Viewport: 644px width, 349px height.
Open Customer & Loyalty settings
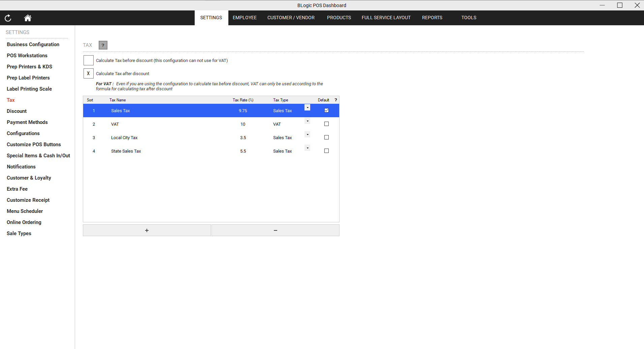pyautogui.click(x=29, y=178)
